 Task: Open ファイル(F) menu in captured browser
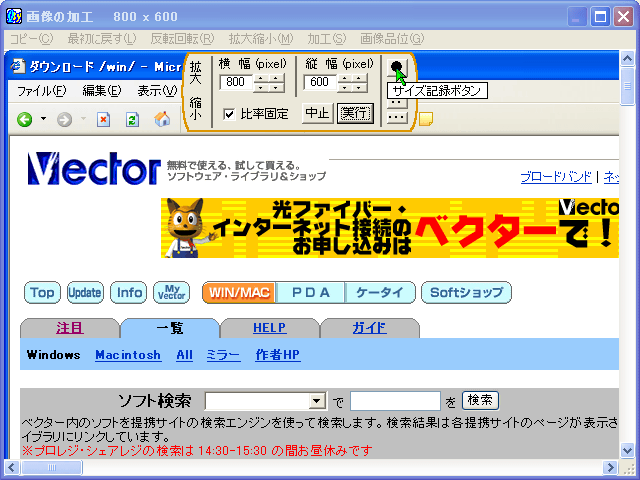[x=42, y=91]
